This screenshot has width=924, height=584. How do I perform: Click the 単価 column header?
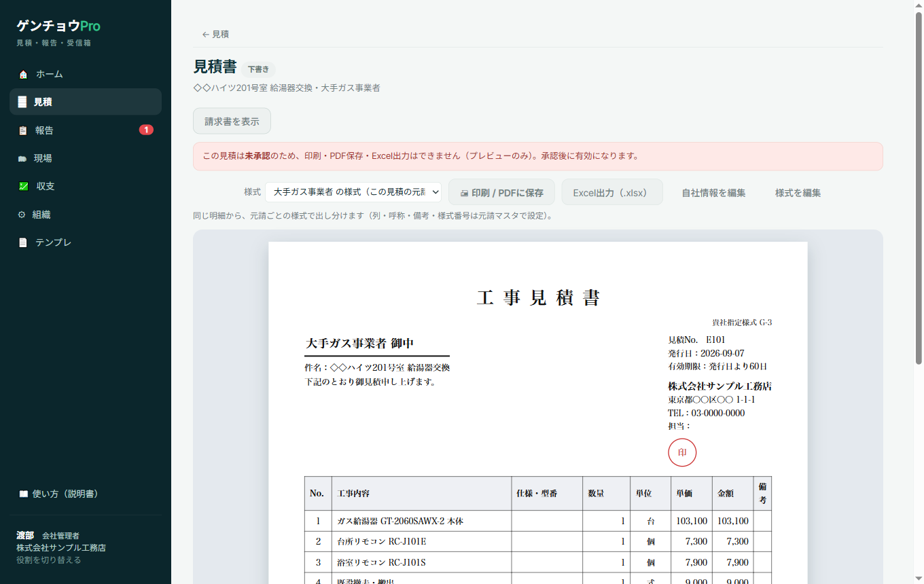click(692, 494)
